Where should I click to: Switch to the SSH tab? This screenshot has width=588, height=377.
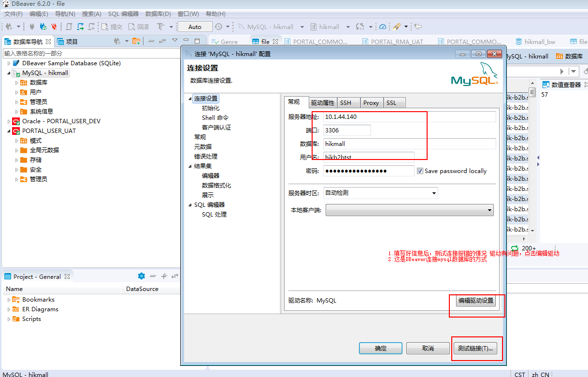[347, 102]
